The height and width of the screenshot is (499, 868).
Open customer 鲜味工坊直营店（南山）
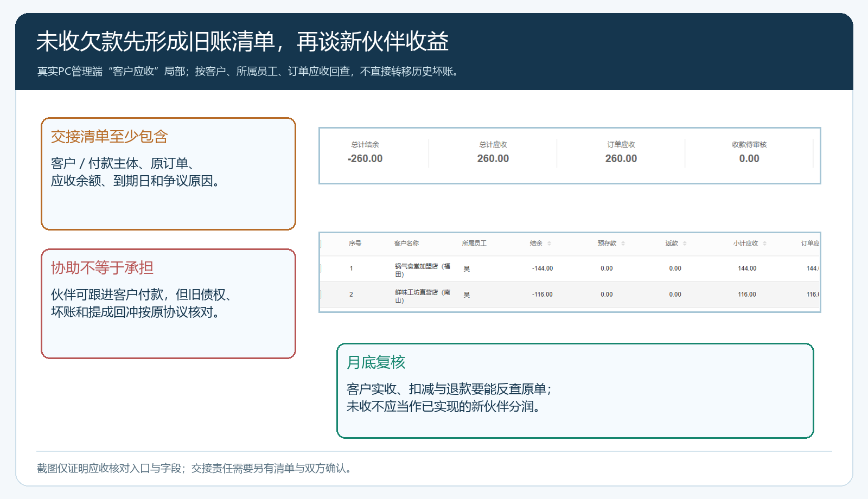[423, 296]
